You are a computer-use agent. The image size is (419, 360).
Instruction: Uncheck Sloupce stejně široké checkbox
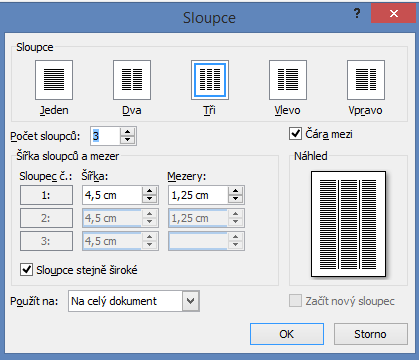[x=26, y=269]
